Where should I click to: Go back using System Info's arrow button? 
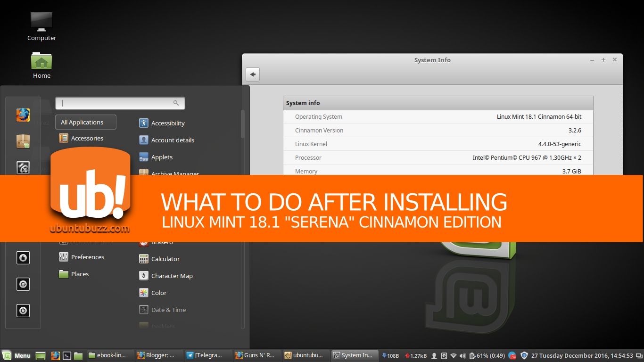[x=253, y=74]
